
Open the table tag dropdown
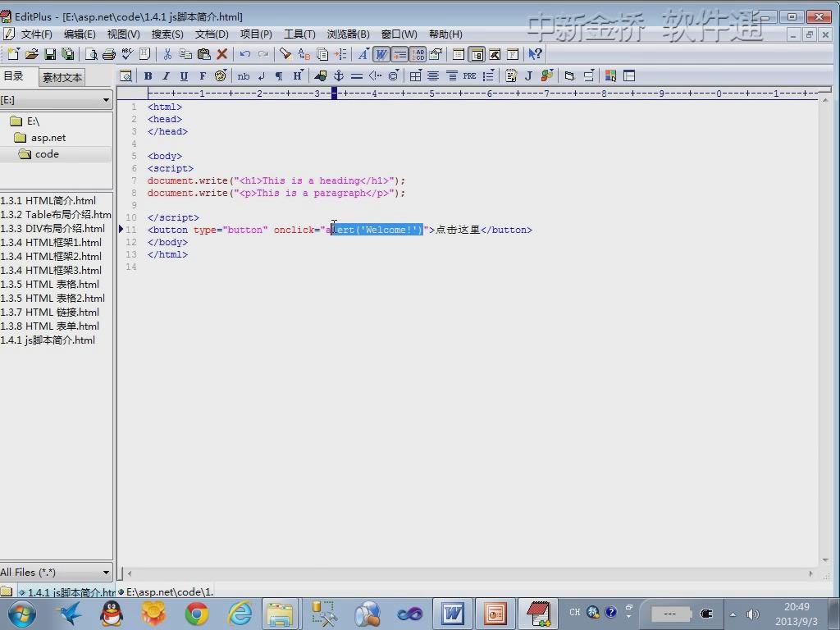click(x=415, y=76)
